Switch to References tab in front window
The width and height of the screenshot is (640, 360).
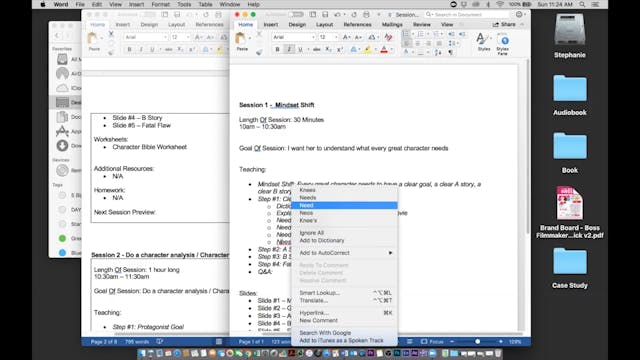[x=358, y=24]
